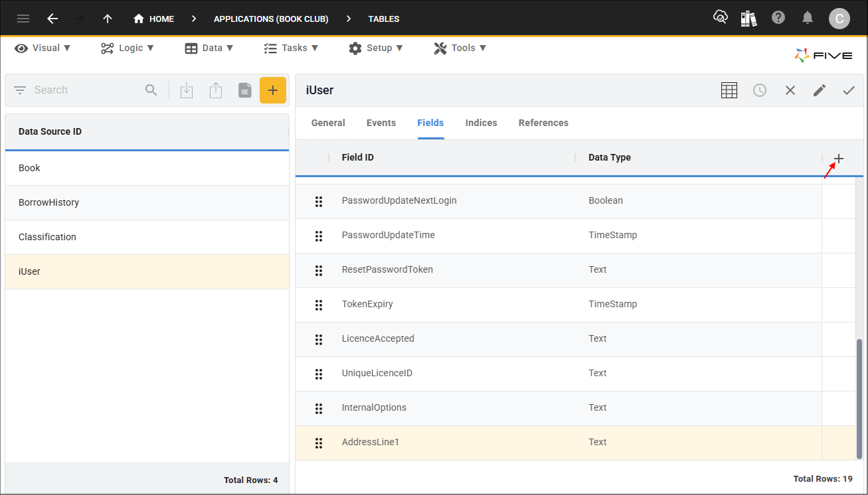Open the Tools menu
Viewport: 868px width, 495px height.
(x=460, y=48)
